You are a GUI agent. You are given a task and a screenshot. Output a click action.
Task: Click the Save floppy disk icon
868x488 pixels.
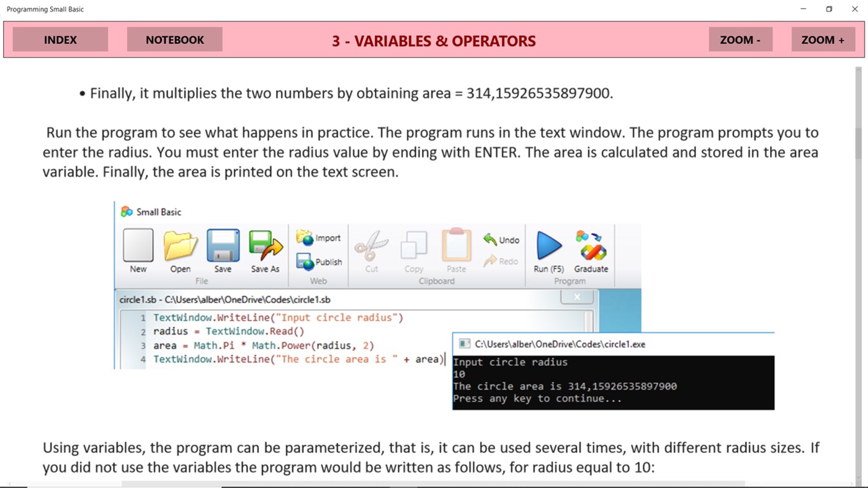(223, 246)
